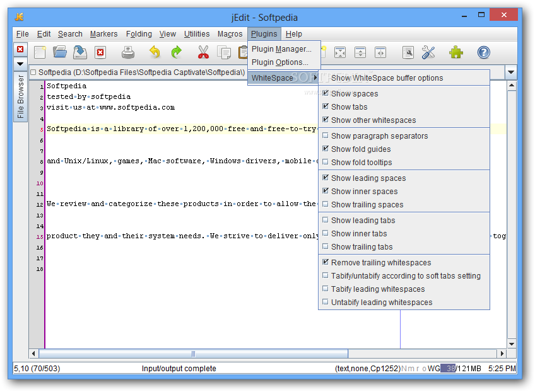
Task: Click the Copy toolbar icon
Action: [x=224, y=52]
